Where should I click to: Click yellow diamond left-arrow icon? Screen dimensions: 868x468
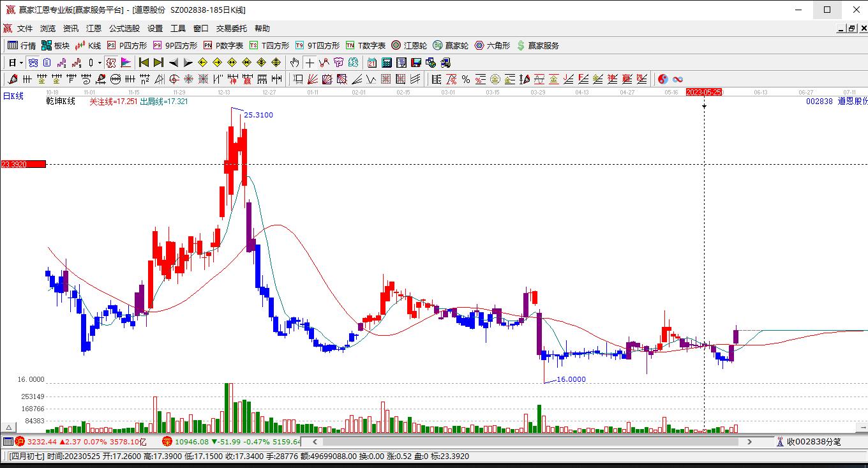(202, 63)
